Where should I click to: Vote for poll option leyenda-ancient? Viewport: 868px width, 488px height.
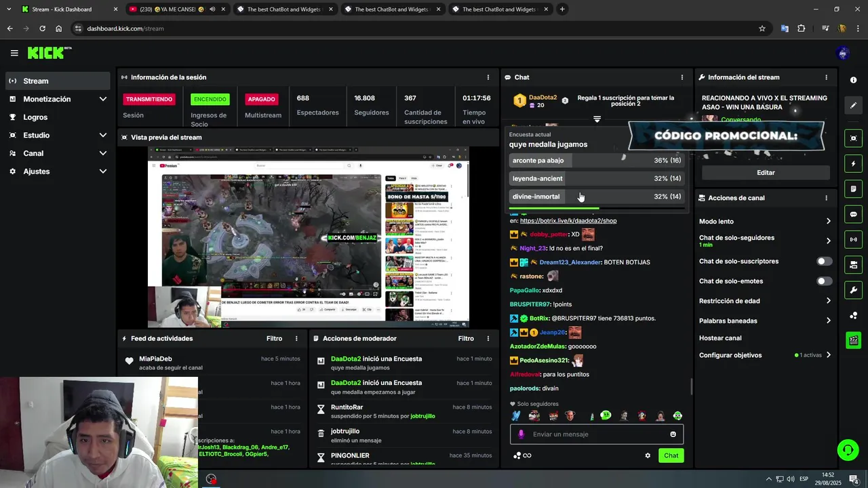pos(597,178)
